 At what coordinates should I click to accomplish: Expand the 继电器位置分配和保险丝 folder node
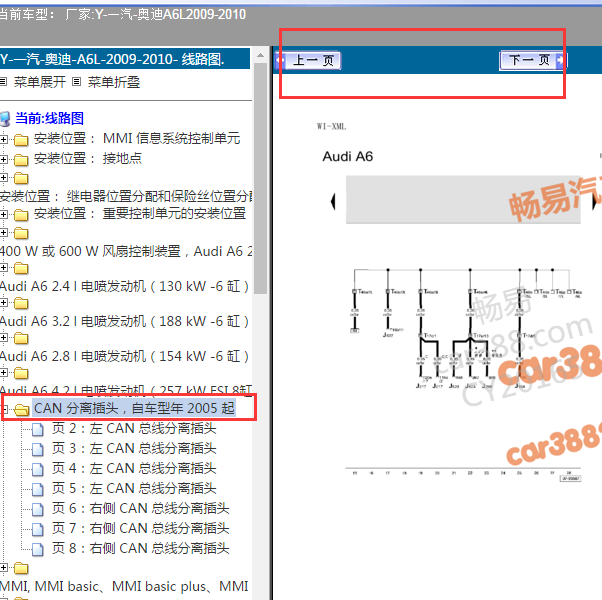point(3,177)
